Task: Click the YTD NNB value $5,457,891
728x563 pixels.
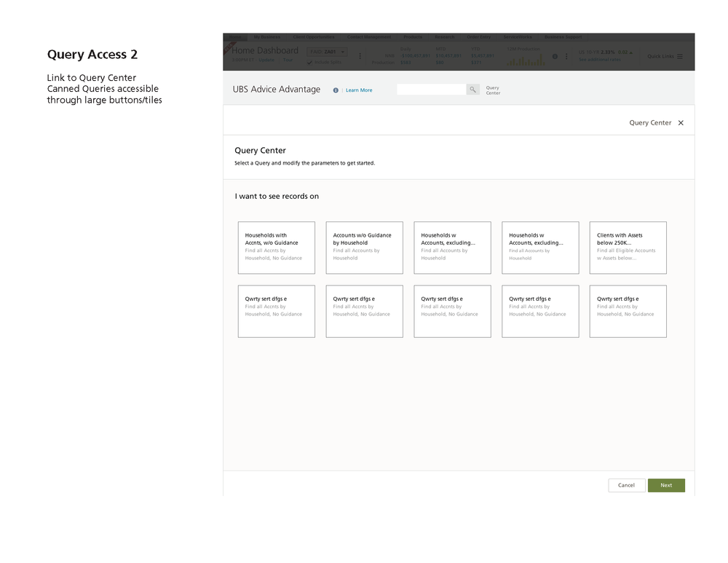Action: [483, 56]
